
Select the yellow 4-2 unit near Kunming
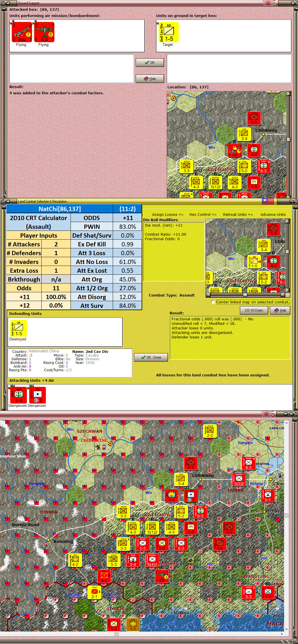pos(75,560)
